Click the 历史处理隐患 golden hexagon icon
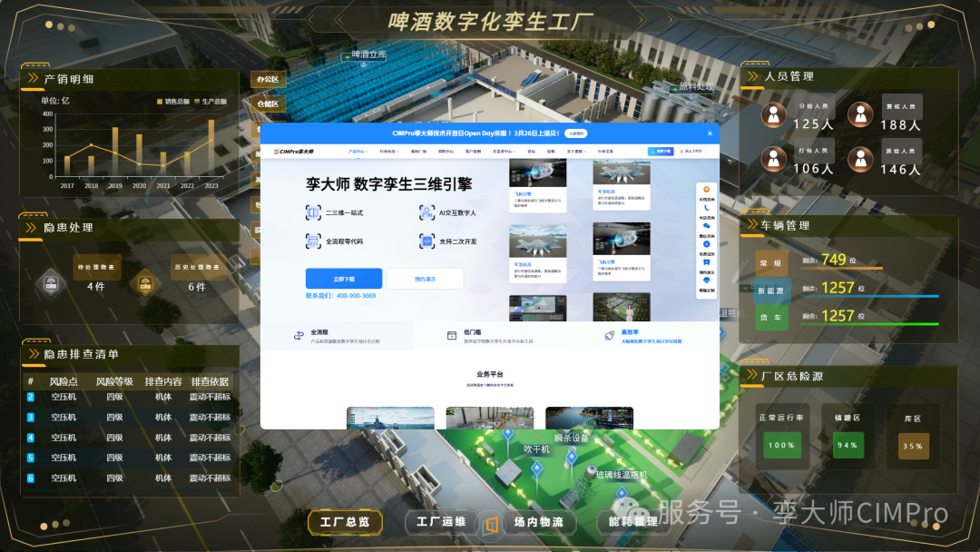980x552 pixels. (x=145, y=284)
